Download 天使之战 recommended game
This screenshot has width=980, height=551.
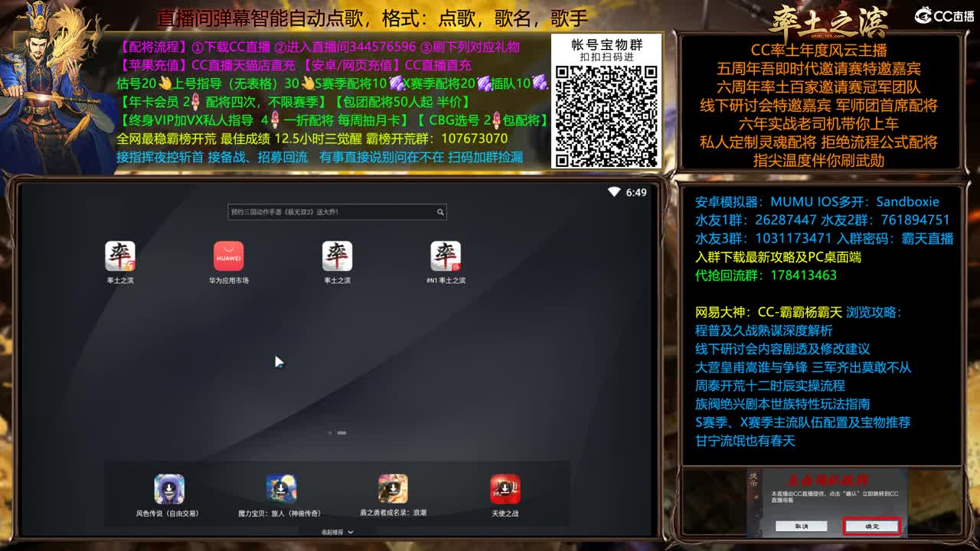(x=505, y=489)
